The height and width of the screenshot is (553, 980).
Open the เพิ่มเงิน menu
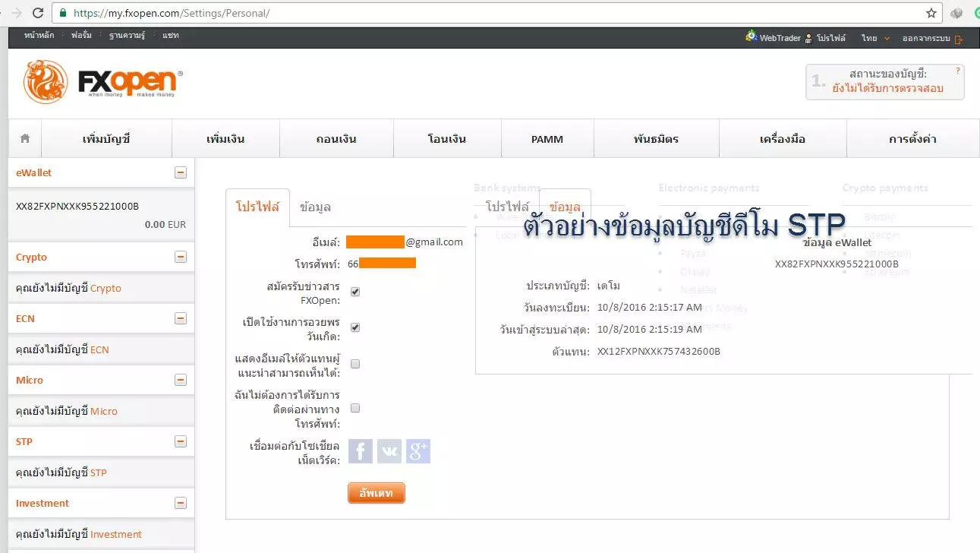coord(225,139)
